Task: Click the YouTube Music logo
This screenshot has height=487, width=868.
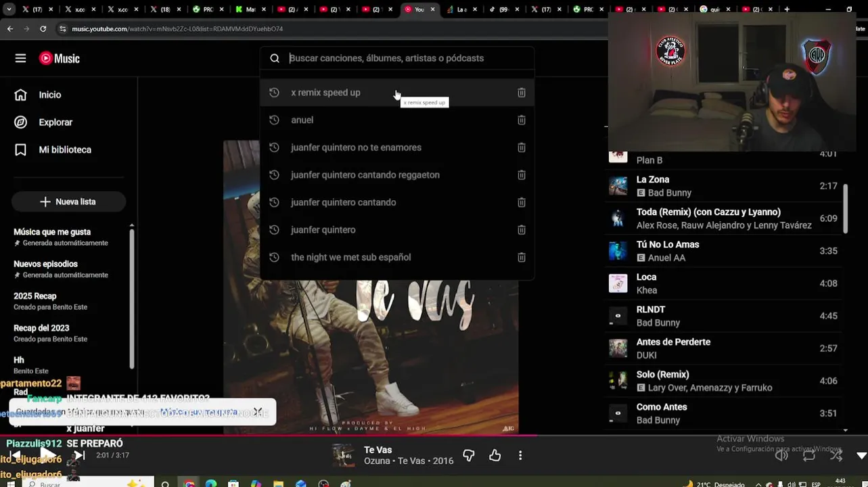Action: [60, 58]
